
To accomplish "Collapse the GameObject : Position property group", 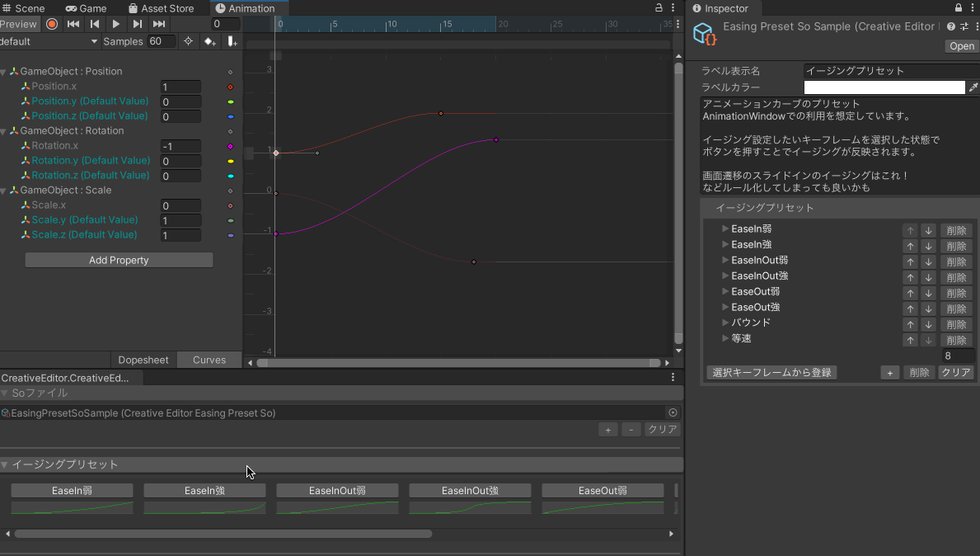I will click(7, 71).
